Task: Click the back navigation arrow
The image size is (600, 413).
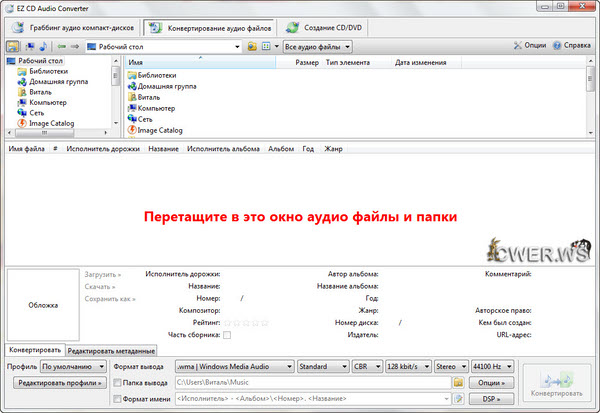Action: coord(61,46)
